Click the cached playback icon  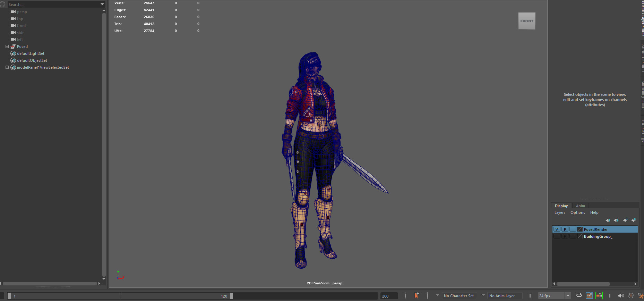click(589, 295)
